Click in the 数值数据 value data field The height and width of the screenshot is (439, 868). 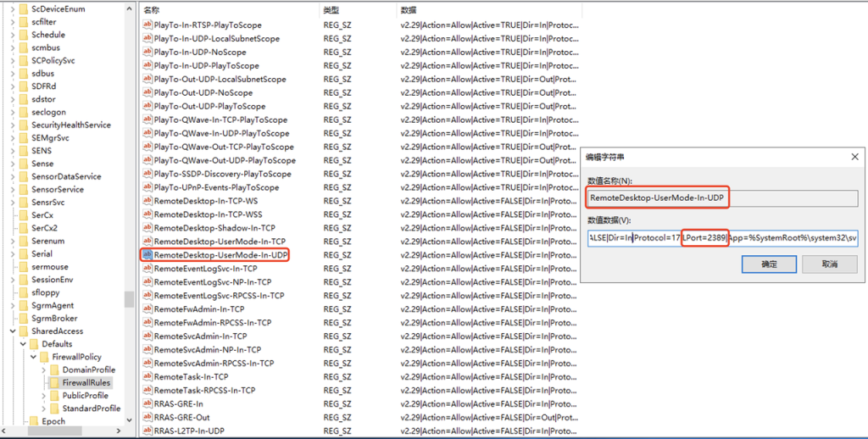point(722,238)
